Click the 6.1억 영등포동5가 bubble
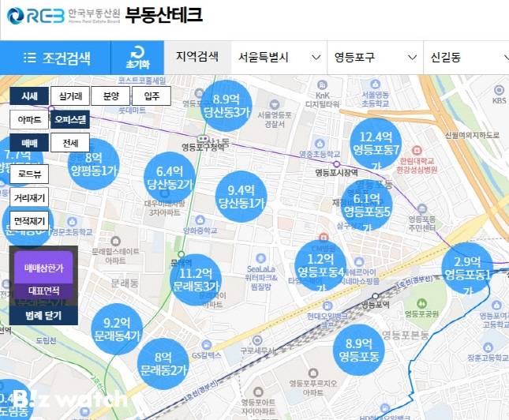 pyautogui.click(x=367, y=205)
